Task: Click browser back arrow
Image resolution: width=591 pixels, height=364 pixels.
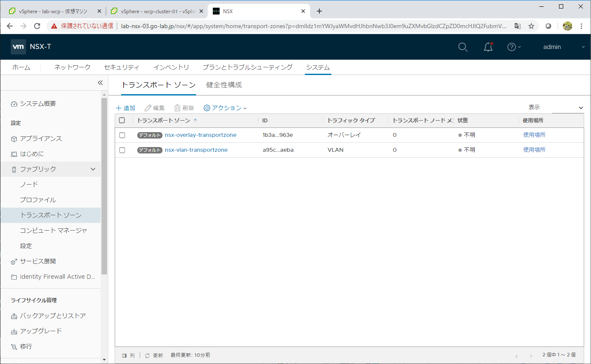Action: point(10,26)
